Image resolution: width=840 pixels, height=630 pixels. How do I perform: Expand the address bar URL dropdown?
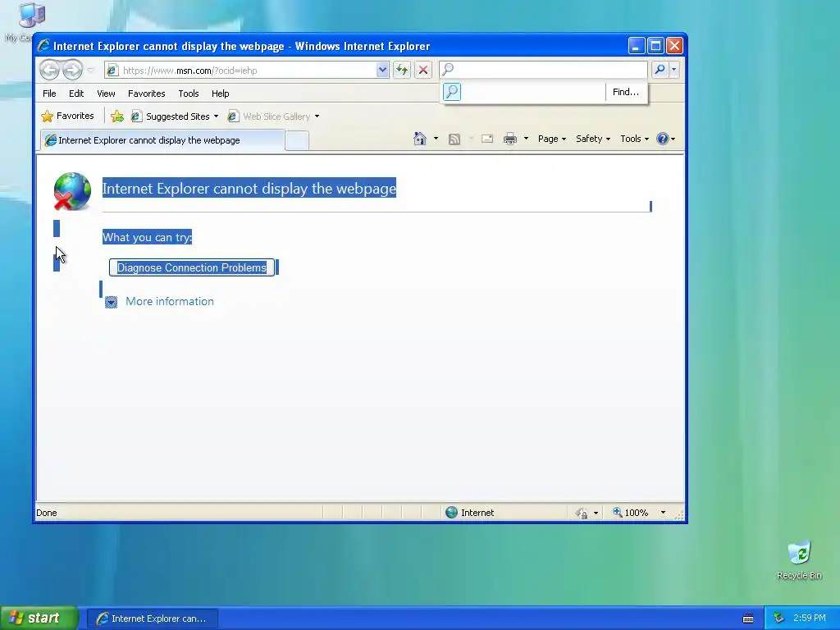pos(382,71)
